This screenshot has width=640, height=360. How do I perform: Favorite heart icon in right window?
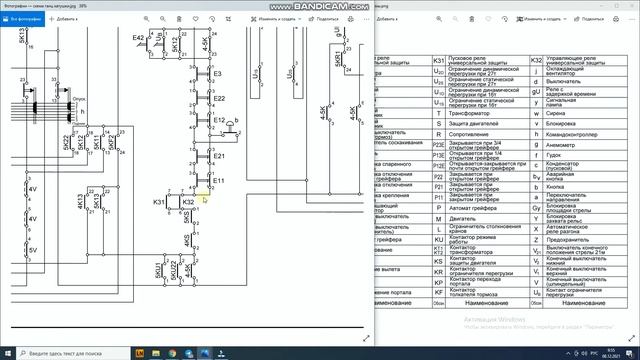coord(488,19)
